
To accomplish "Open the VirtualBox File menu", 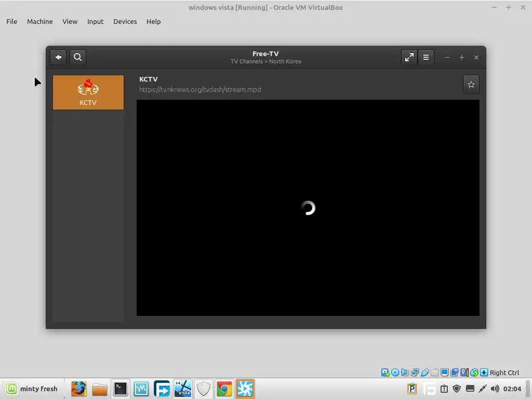I will tap(11, 21).
